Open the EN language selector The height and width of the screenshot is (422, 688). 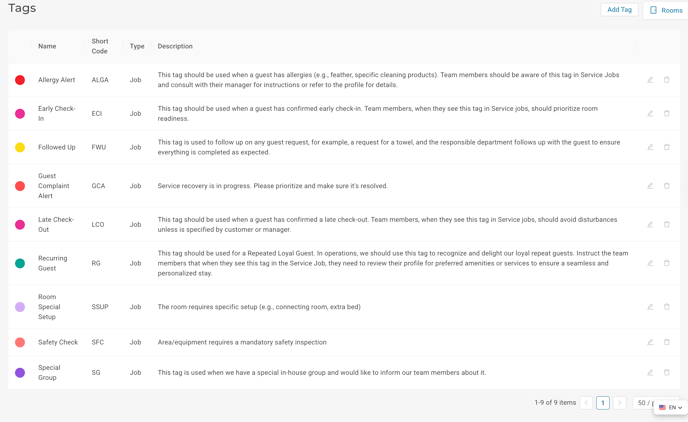(671, 408)
